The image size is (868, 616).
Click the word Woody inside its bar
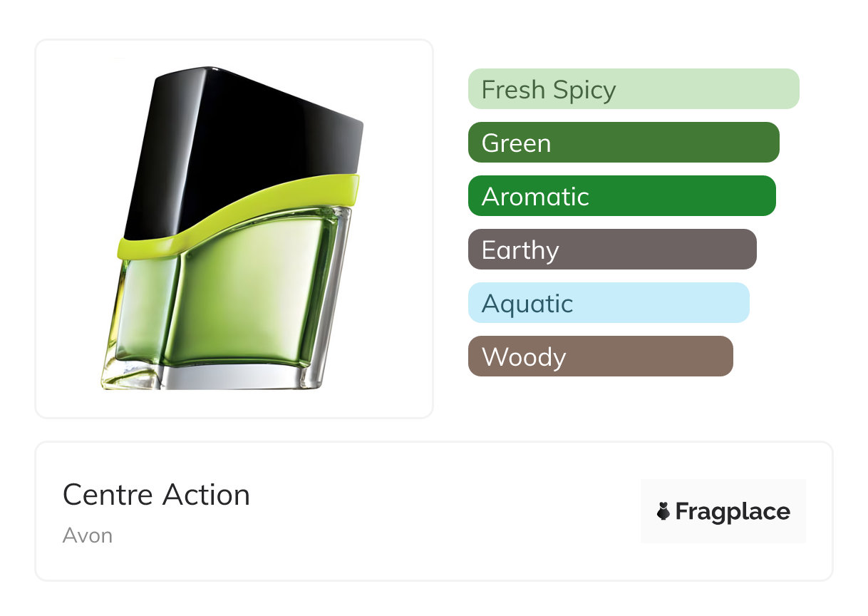point(524,357)
